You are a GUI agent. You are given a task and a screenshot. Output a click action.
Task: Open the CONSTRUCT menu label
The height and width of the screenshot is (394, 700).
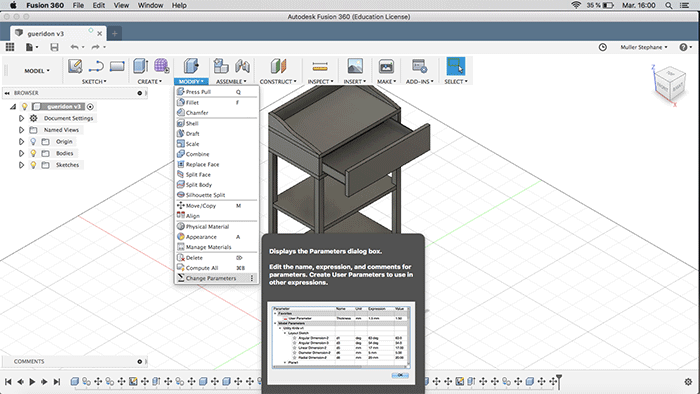click(x=278, y=81)
